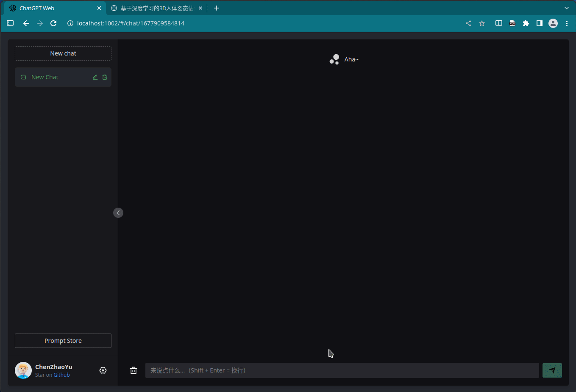This screenshot has height=392, width=576.
Task: Click the ChenZhaoYu avatar
Action: pyautogui.click(x=23, y=370)
